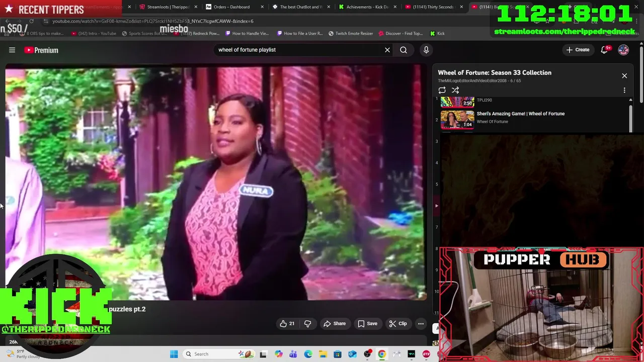Click the video player to pause

coord(215,182)
